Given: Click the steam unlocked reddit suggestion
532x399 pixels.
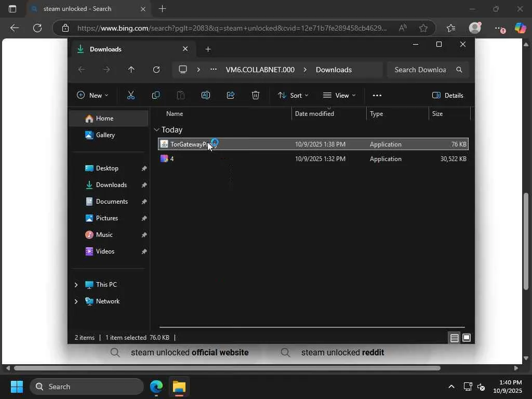Looking at the screenshot, I should click(x=343, y=353).
